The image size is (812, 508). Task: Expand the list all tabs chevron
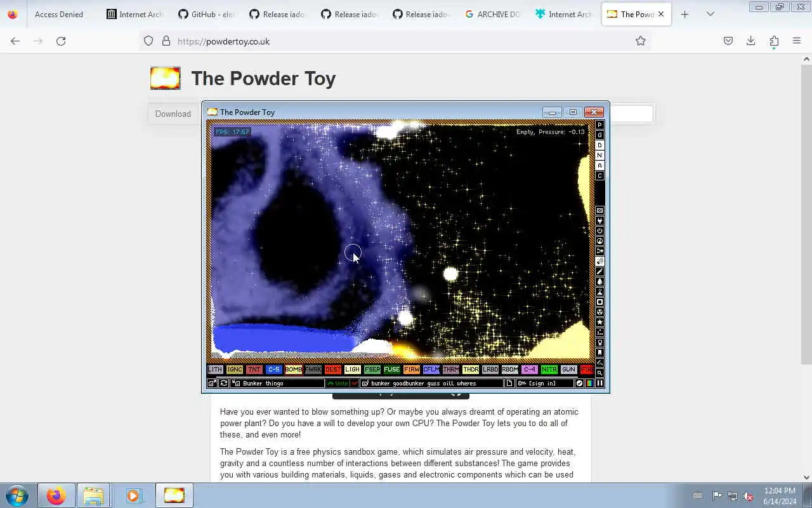click(x=710, y=14)
